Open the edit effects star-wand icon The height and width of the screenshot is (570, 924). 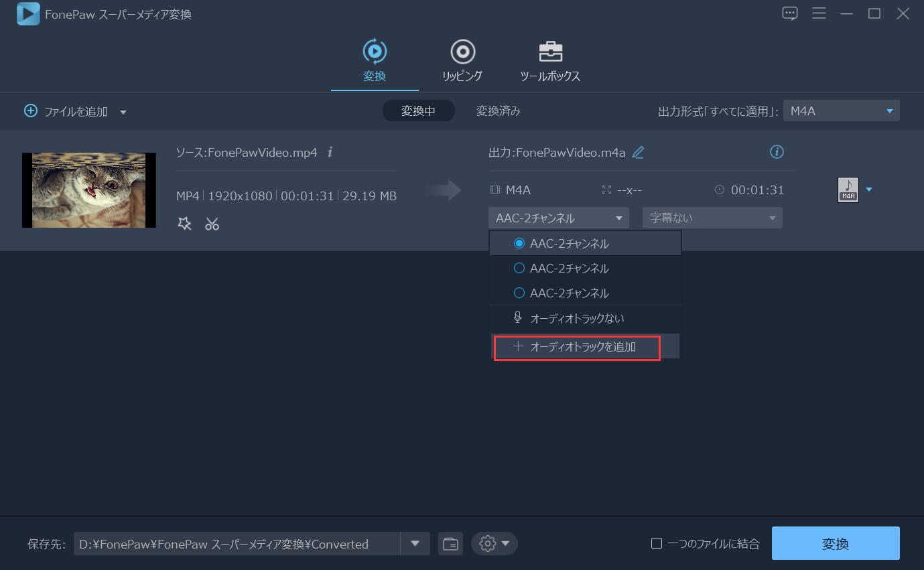pyautogui.click(x=184, y=224)
